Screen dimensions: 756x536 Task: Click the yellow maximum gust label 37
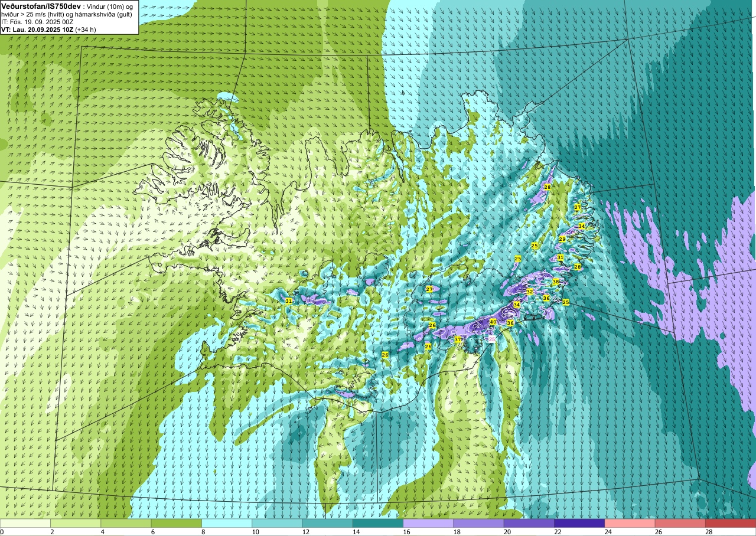[458, 340]
